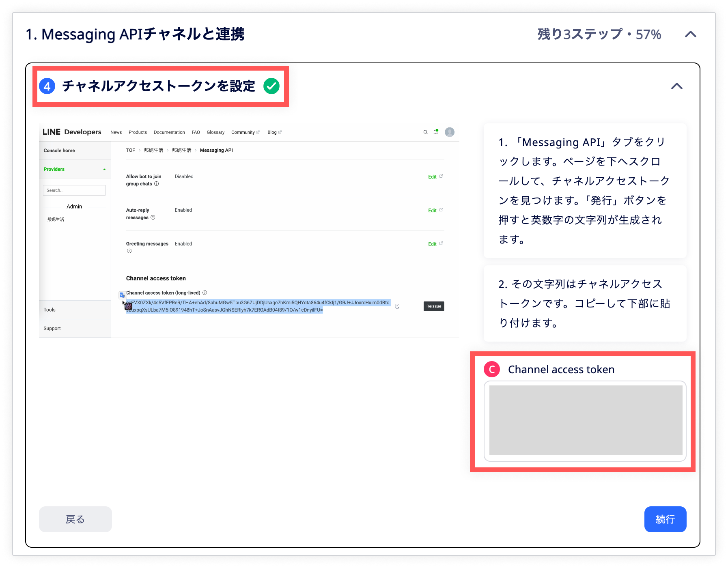Viewport: 728px width, 568px height.
Task: Open Tools in the sidebar
Action: click(50, 310)
